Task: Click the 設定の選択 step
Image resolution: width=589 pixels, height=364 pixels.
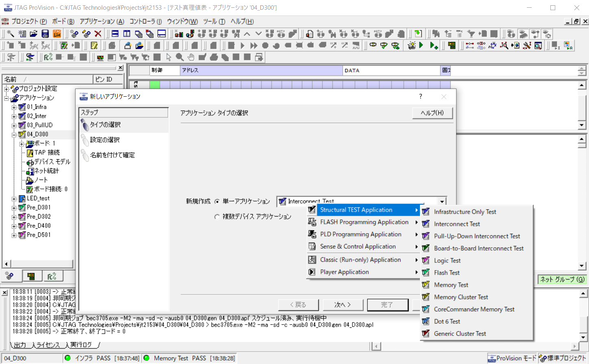Action: [x=124, y=140]
